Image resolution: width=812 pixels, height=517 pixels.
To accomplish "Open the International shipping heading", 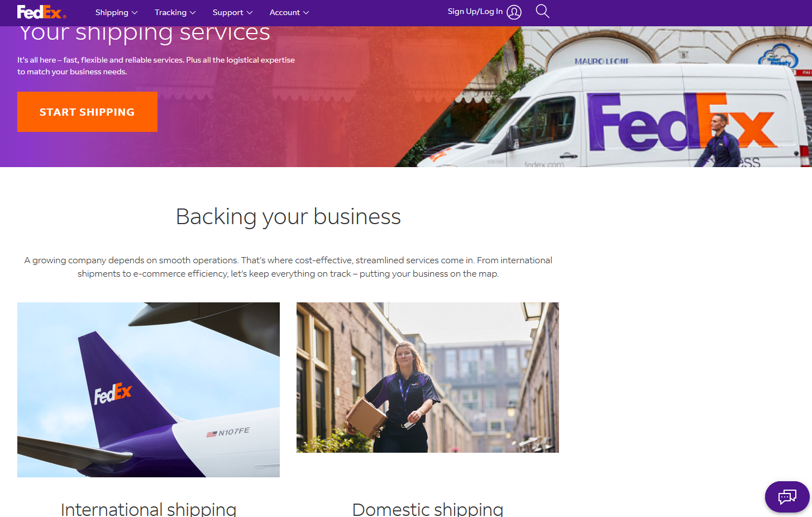I will click(x=149, y=509).
